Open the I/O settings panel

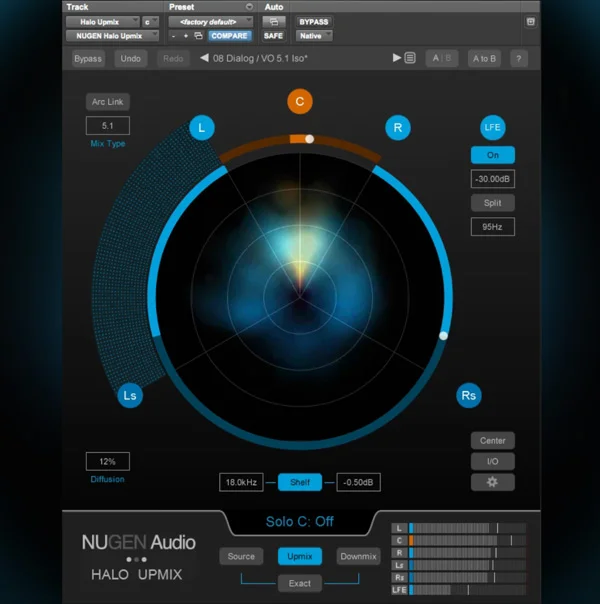coord(493,461)
